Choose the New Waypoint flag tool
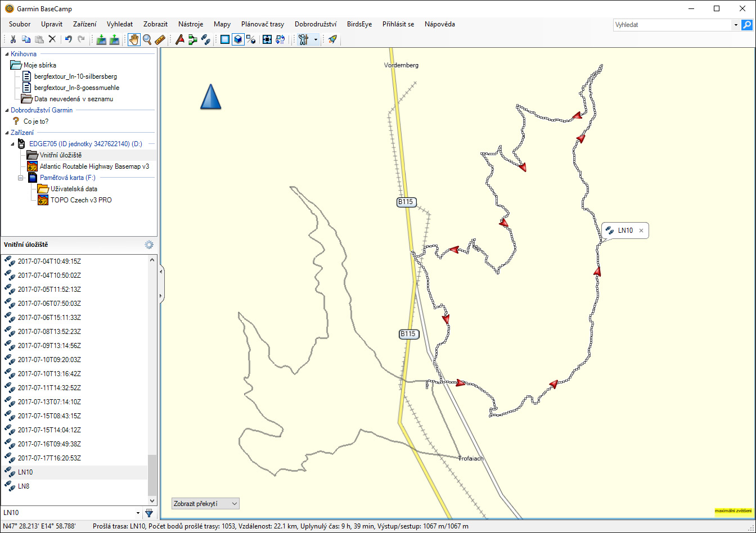The height and width of the screenshot is (533, 756). 180,39
